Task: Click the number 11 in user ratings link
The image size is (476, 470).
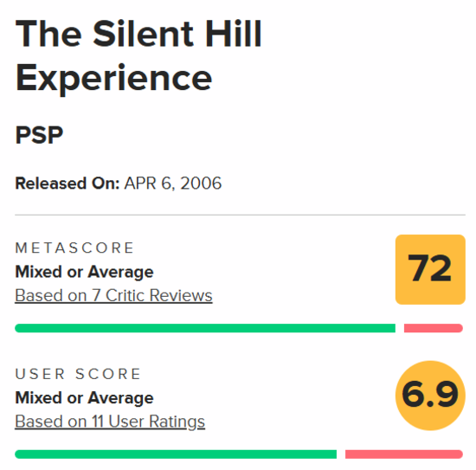Action: pyautogui.click(x=98, y=422)
